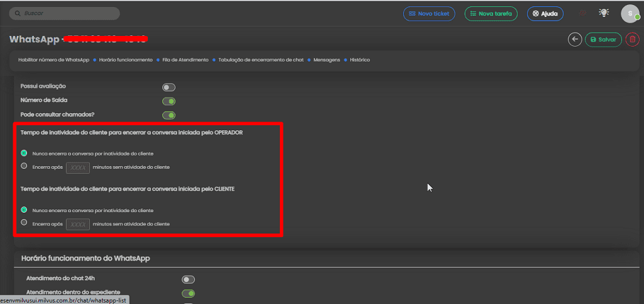
Task: Click the 'Atendimento do chat 24h' label
Action: coord(60,279)
